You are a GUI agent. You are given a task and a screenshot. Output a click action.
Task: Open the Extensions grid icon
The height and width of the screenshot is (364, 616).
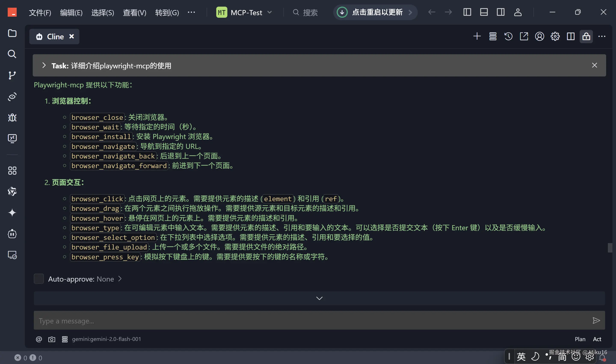(12, 171)
